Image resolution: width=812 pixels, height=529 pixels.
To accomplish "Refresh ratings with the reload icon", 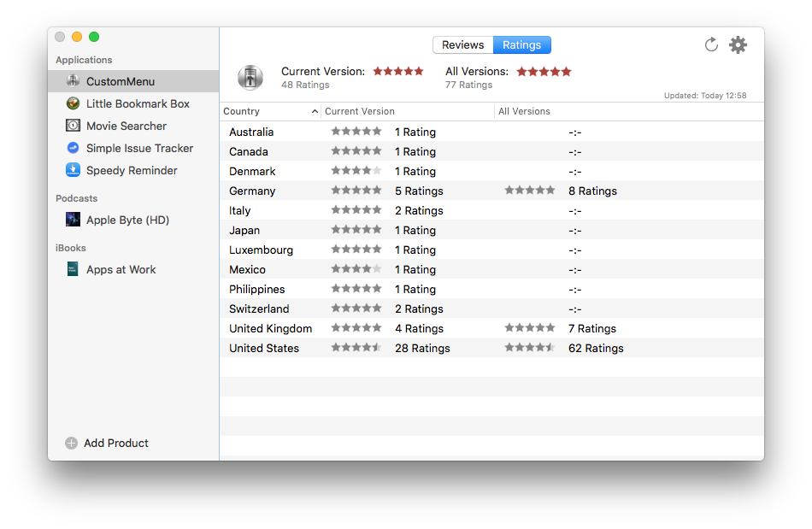I will (711, 45).
